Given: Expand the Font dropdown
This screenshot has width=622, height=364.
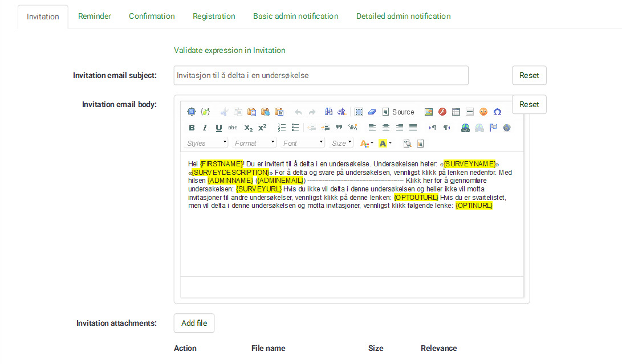Looking at the screenshot, I should point(303,143).
